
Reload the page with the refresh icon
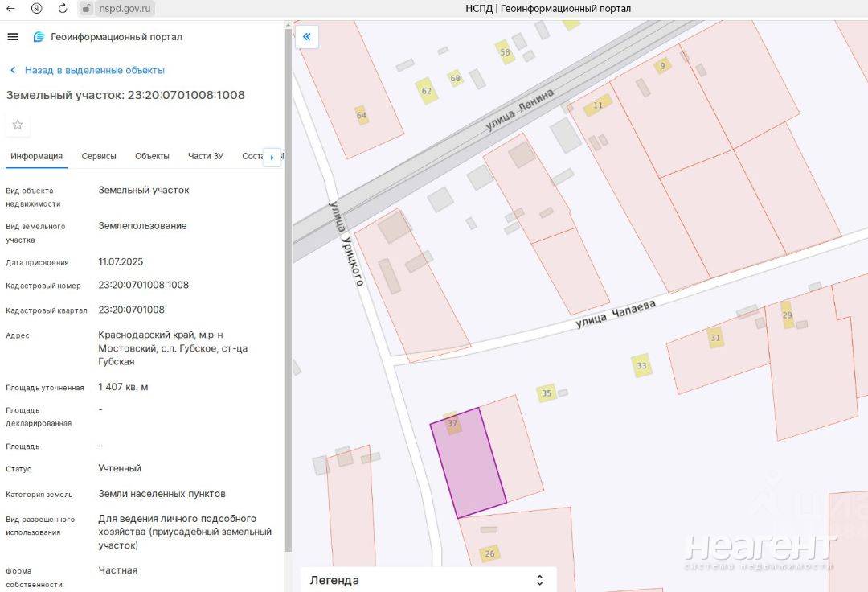tap(63, 9)
